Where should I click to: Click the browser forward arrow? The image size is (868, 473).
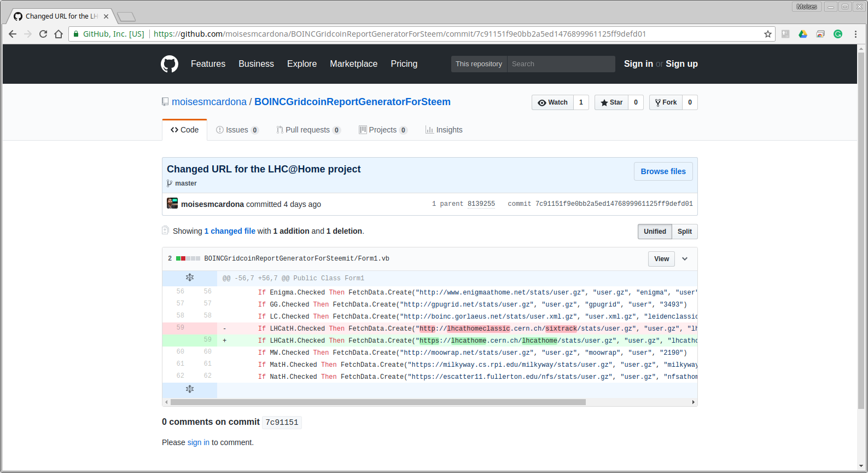coord(28,34)
